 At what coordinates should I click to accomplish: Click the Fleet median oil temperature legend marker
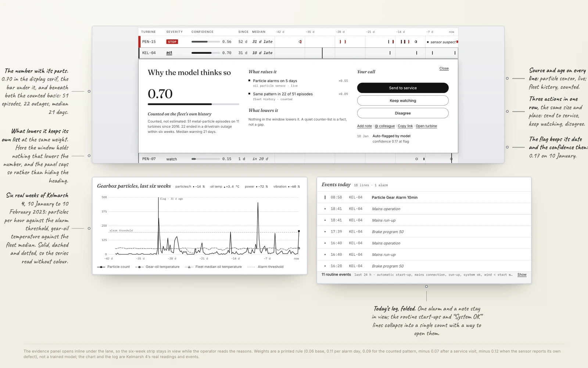click(189, 267)
